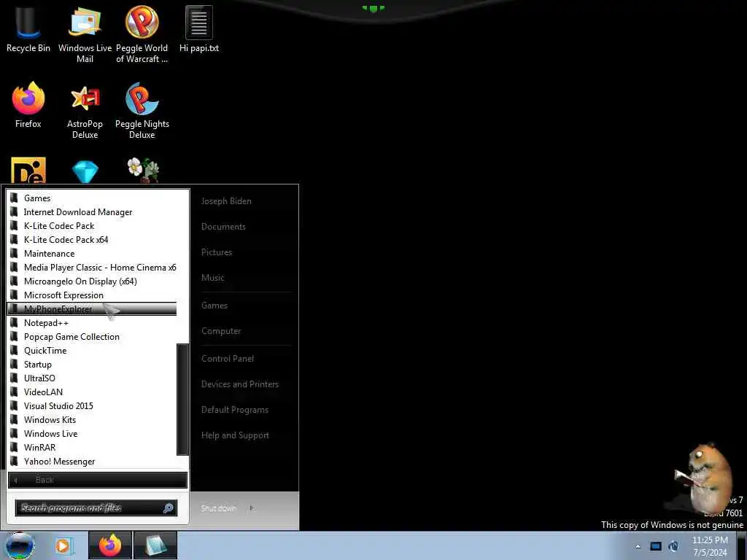Expand Microsoft Expression folder
Image resolution: width=747 pixels, height=560 pixels.
click(x=92, y=295)
